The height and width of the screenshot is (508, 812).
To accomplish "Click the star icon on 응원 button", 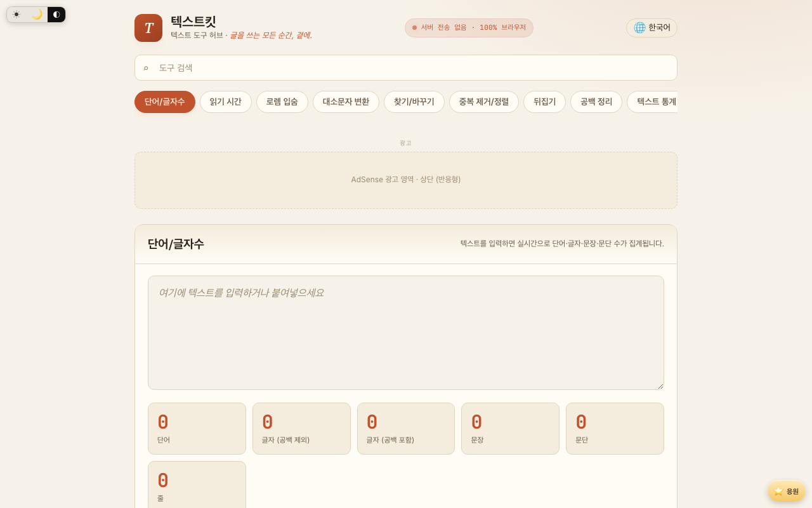I will [778, 491].
